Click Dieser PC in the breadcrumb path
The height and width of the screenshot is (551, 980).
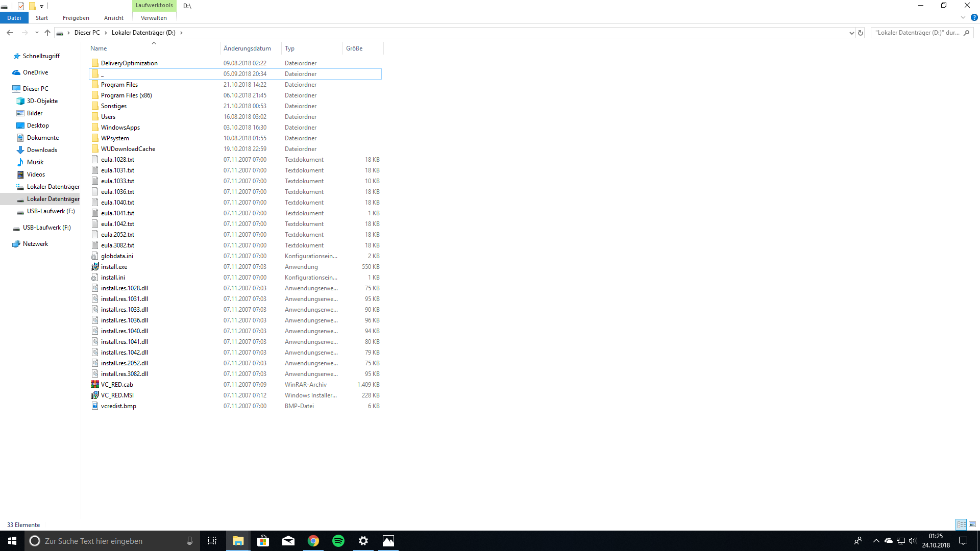tap(87, 33)
